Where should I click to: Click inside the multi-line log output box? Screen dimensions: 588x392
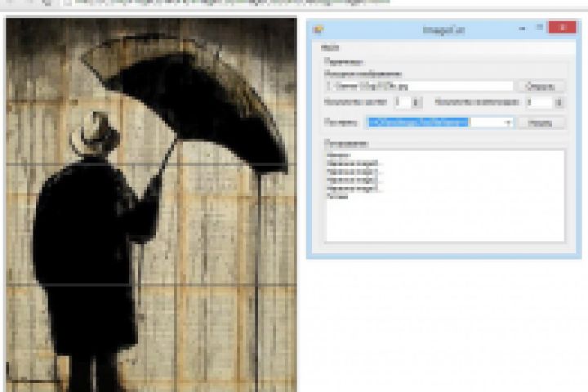(445, 196)
